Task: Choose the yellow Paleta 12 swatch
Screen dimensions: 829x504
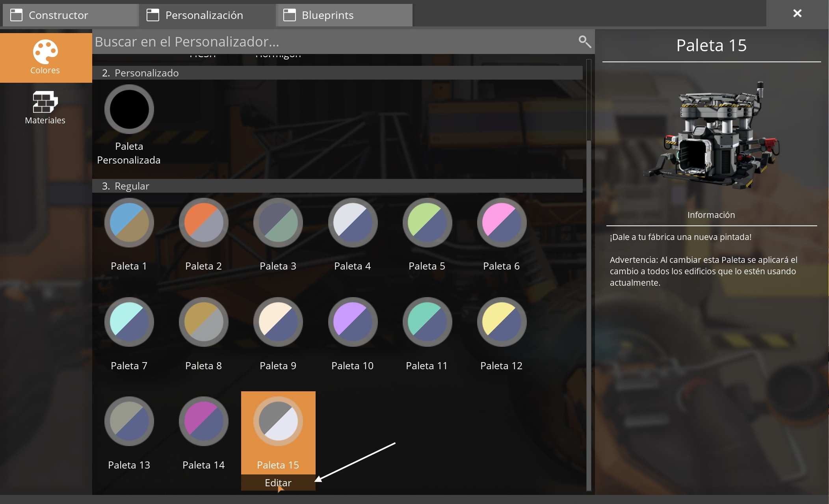Action: (x=501, y=322)
